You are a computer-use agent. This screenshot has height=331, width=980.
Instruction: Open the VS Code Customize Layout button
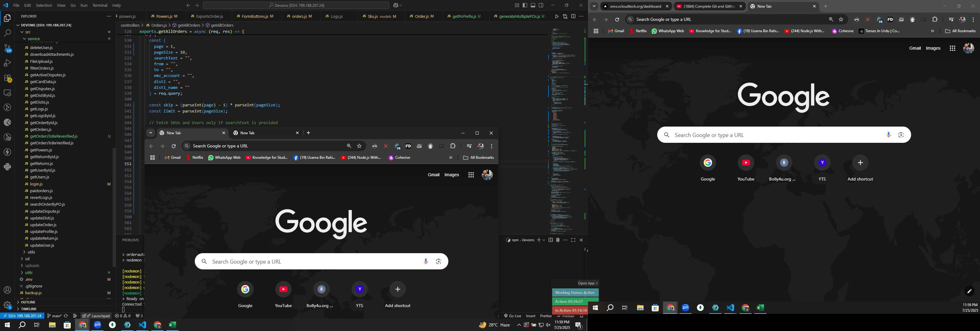point(517,5)
